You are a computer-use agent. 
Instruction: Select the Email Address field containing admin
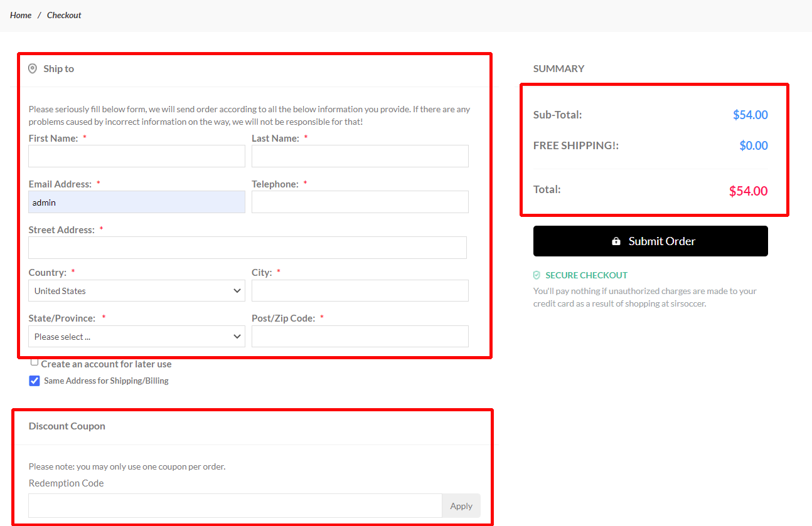[137, 202]
